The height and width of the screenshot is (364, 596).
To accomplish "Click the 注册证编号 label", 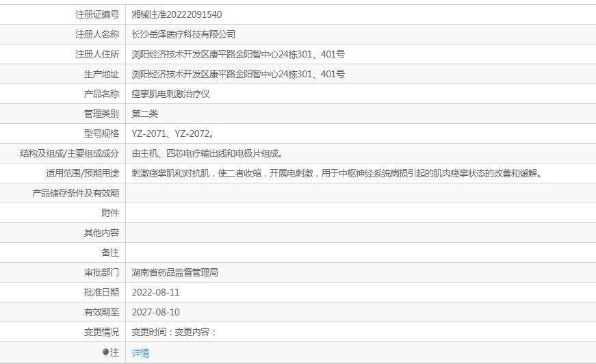I will [97, 14].
